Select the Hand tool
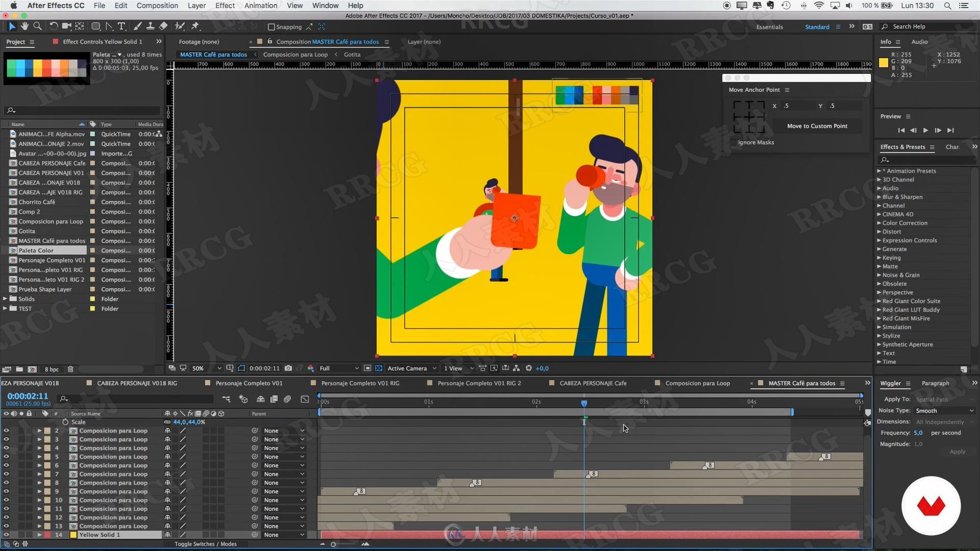This screenshot has width=980, height=551. point(24,26)
